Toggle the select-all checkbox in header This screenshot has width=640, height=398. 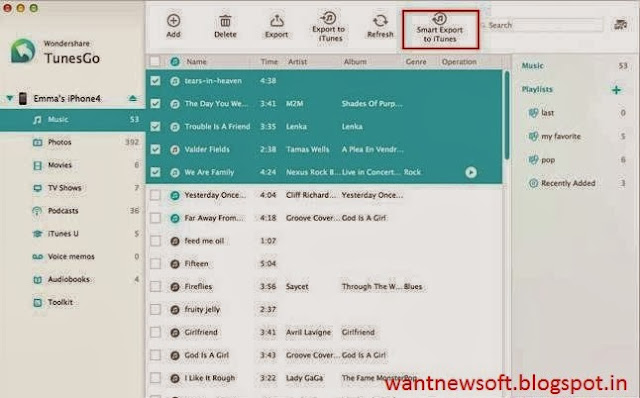pos(155,62)
